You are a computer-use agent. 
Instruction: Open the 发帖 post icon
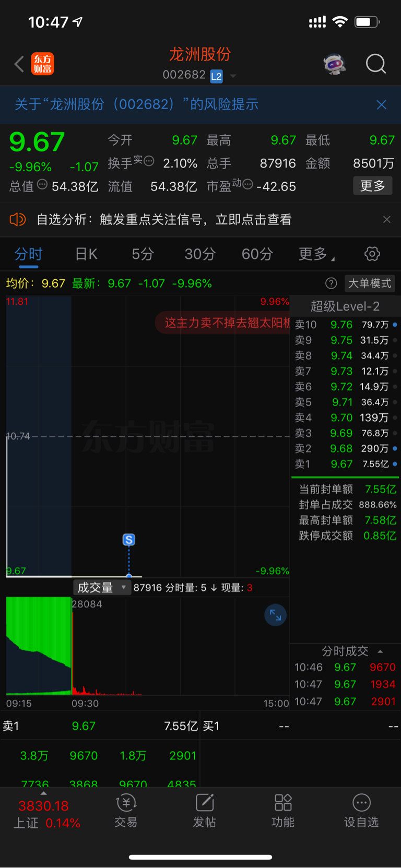coord(205,811)
